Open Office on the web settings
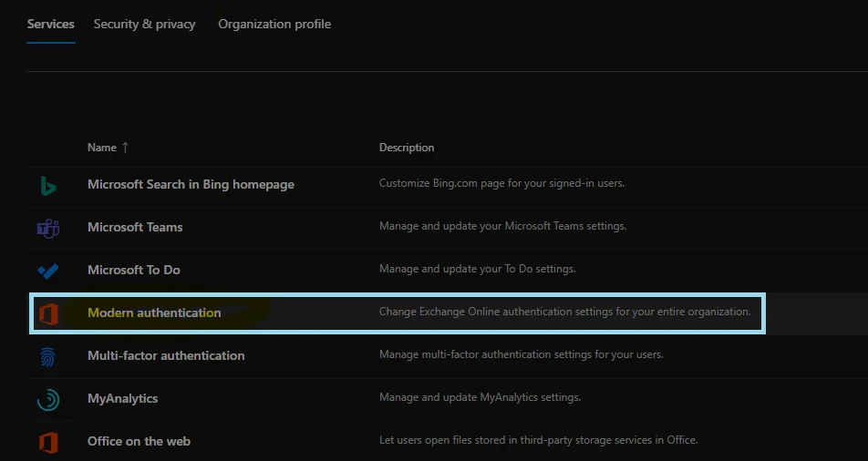Image resolution: width=868 pixels, height=461 pixels. [139, 441]
